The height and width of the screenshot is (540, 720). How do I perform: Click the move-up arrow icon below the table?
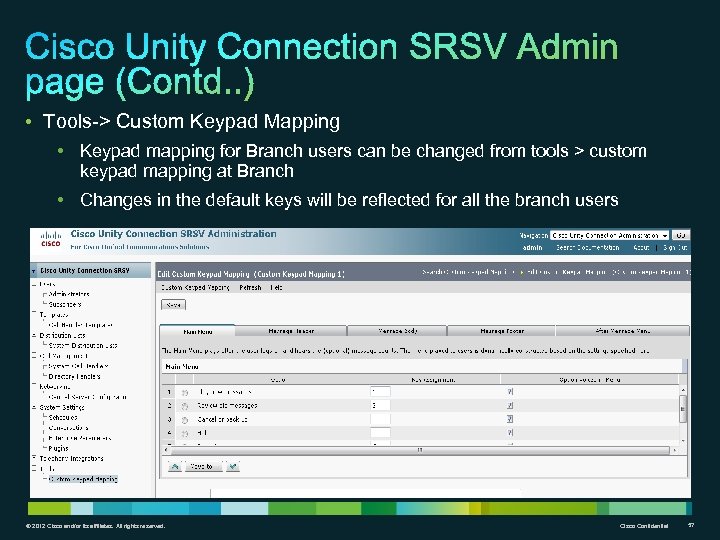(x=175, y=467)
